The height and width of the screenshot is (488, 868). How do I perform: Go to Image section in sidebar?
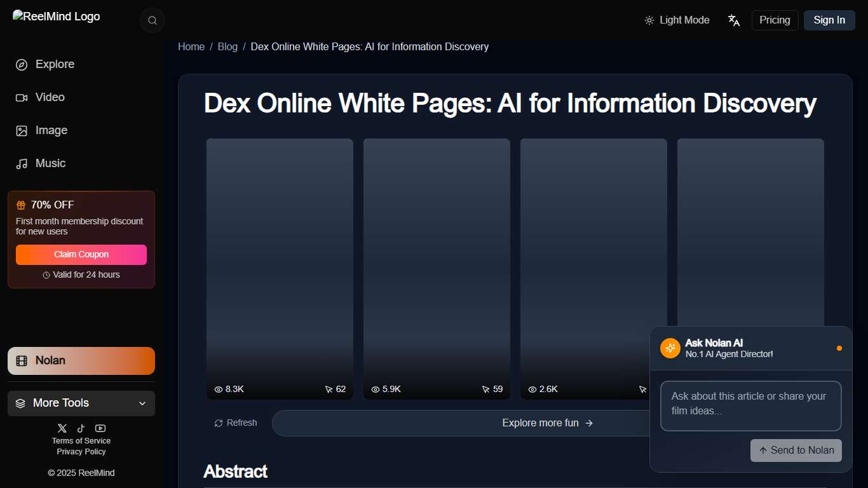tap(51, 130)
